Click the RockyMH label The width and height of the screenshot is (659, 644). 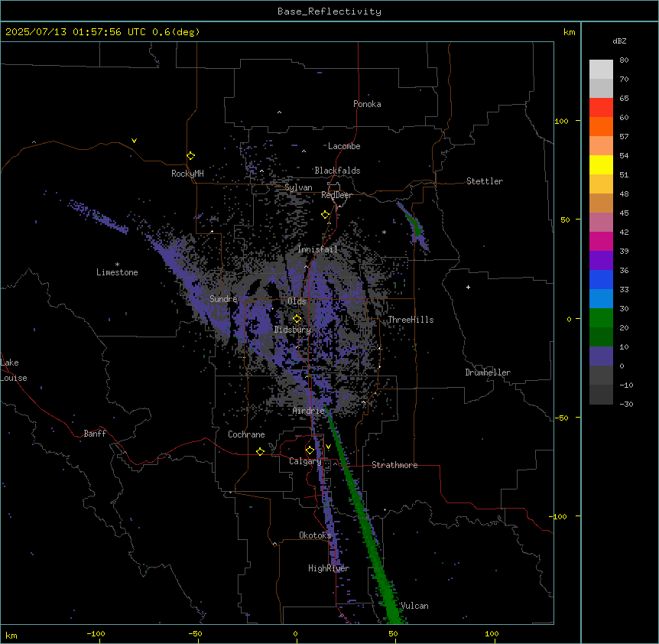point(187,174)
